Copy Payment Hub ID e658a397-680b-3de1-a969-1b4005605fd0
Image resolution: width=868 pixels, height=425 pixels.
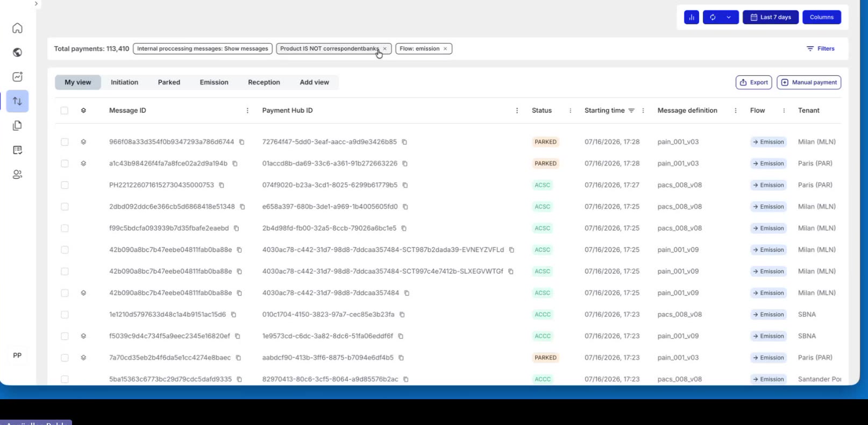(405, 207)
